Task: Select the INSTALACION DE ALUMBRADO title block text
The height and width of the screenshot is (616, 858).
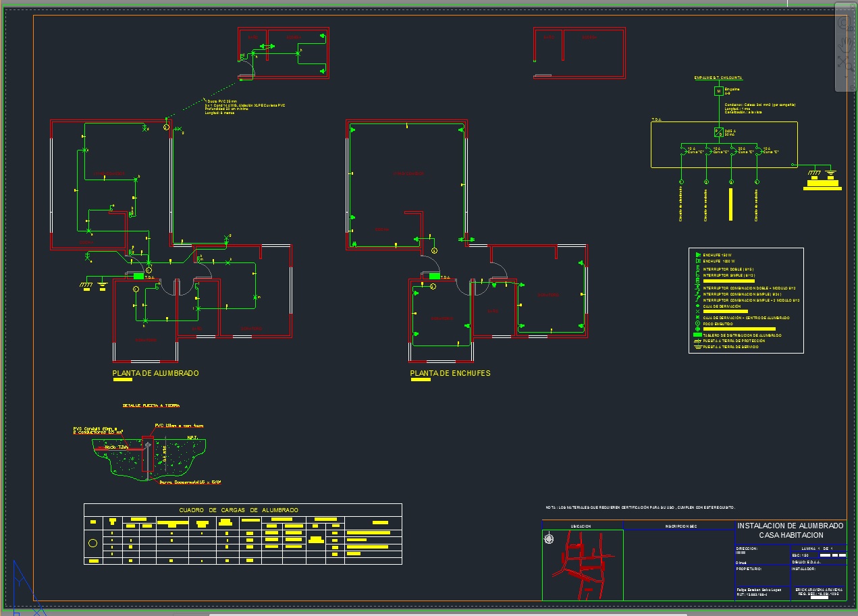Action: [790, 530]
